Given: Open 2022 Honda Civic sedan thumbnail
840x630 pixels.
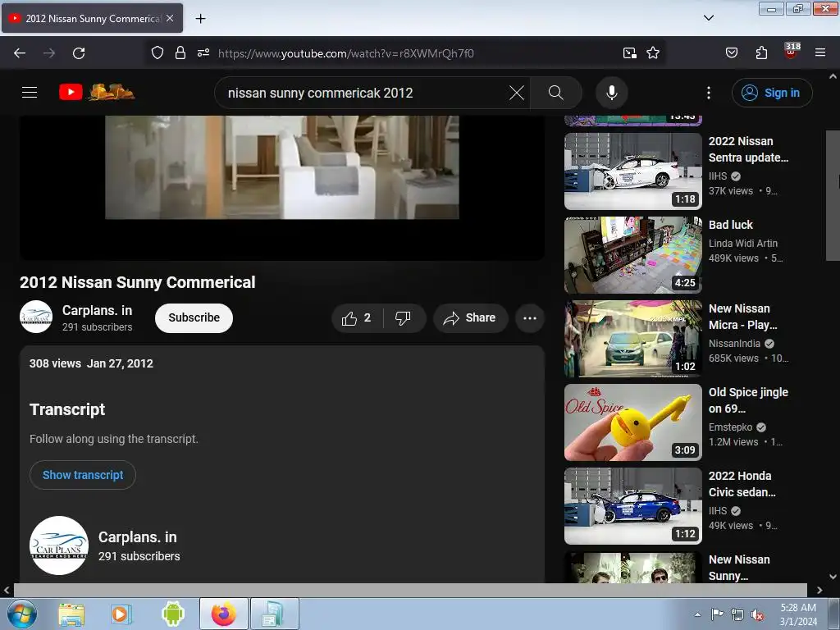Looking at the screenshot, I should 633,505.
